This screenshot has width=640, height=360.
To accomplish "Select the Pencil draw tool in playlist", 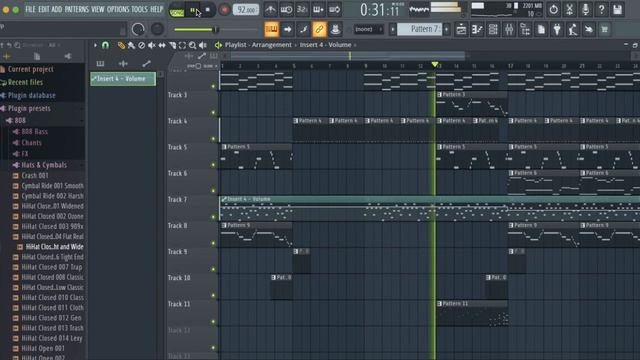I will [x=121, y=45].
